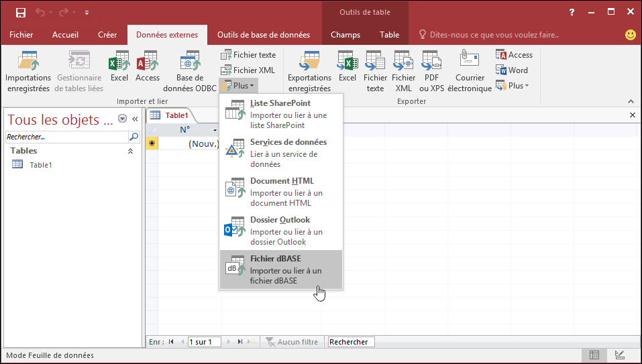Switch to the Accueil tab

click(x=65, y=35)
